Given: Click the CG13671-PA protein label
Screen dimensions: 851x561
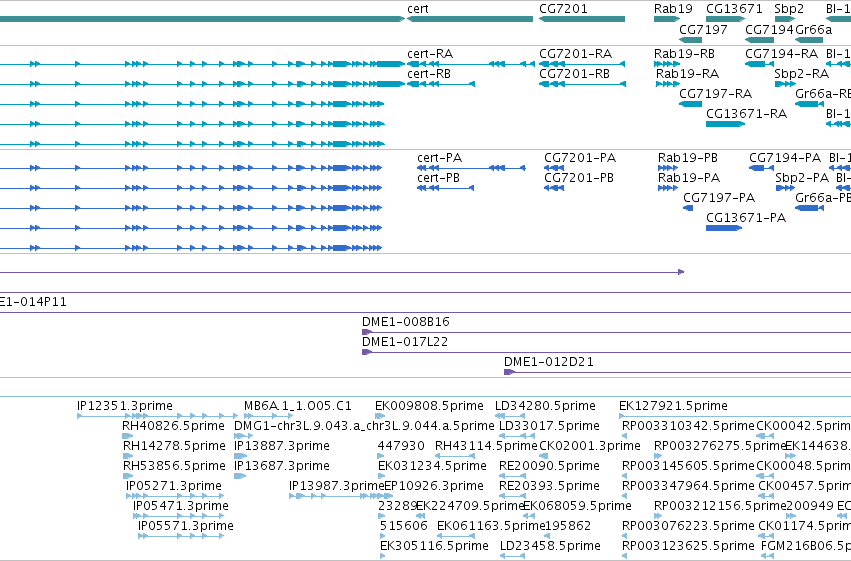Looking at the screenshot, I should pos(746,218).
